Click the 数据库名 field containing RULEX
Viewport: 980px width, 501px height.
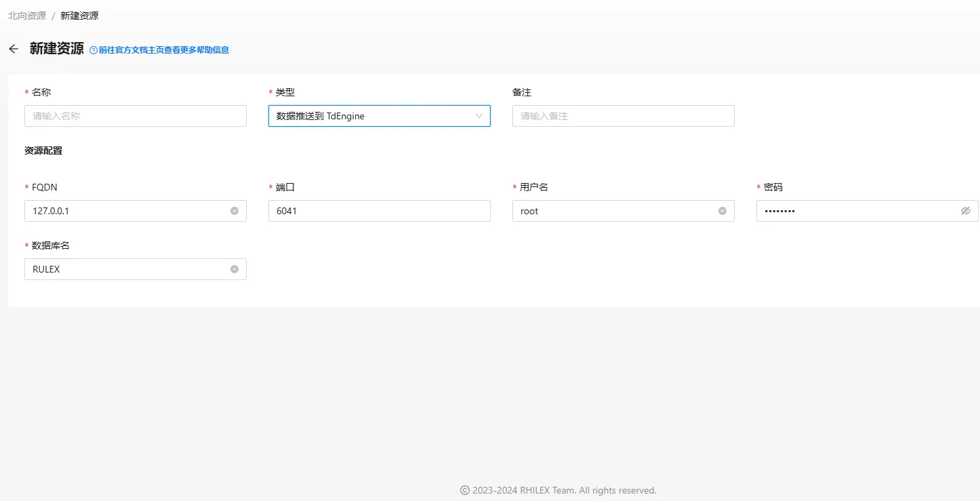coord(125,269)
